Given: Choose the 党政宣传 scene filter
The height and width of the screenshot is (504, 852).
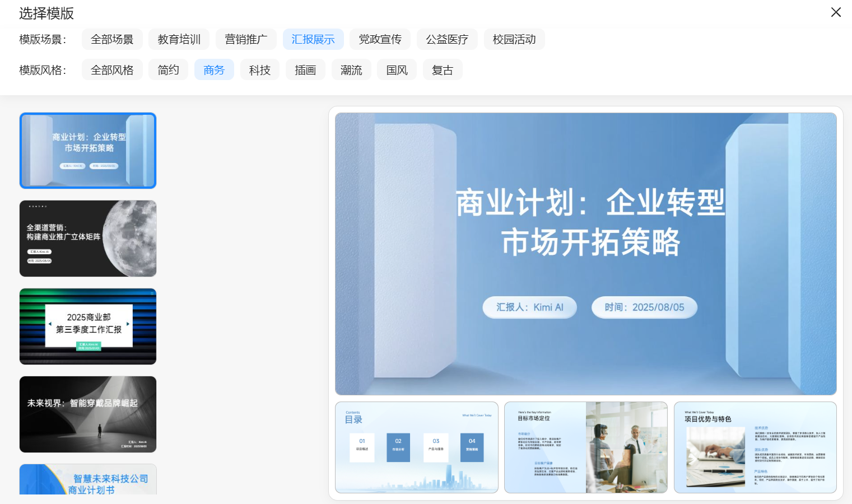Looking at the screenshot, I should pyautogui.click(x=380, y=39).
